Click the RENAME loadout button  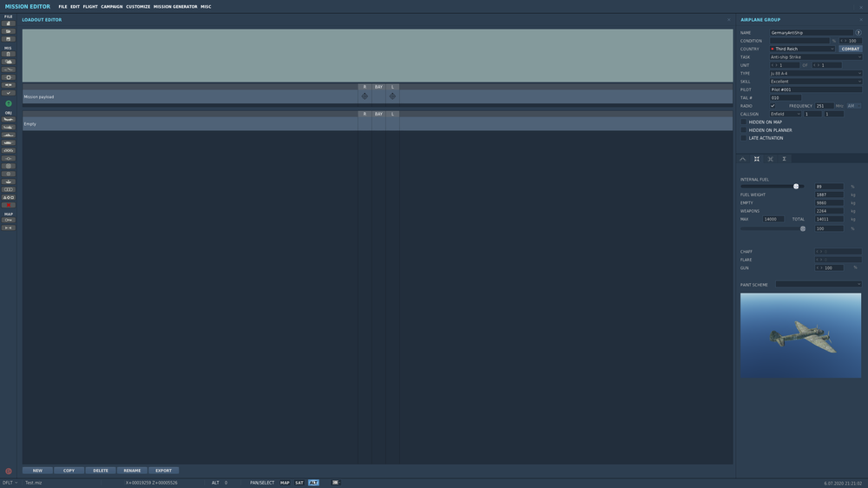(132, 471)
